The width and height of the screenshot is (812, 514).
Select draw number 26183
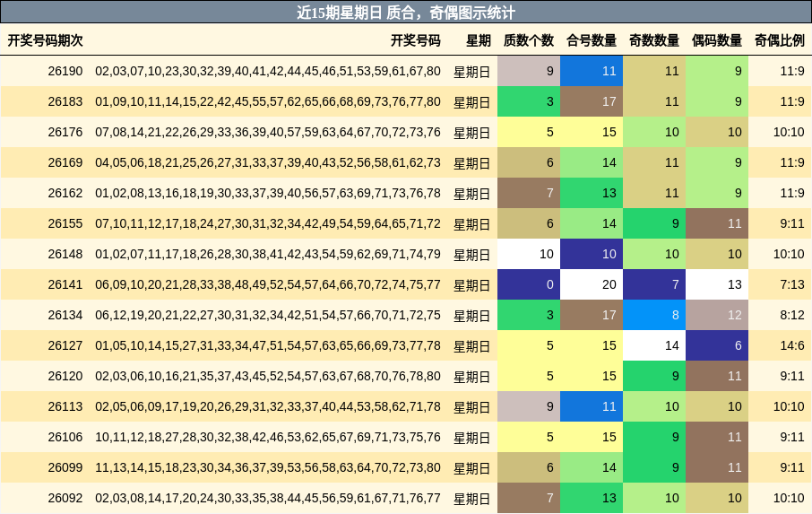pyautogui.click(x=65, y=101)
